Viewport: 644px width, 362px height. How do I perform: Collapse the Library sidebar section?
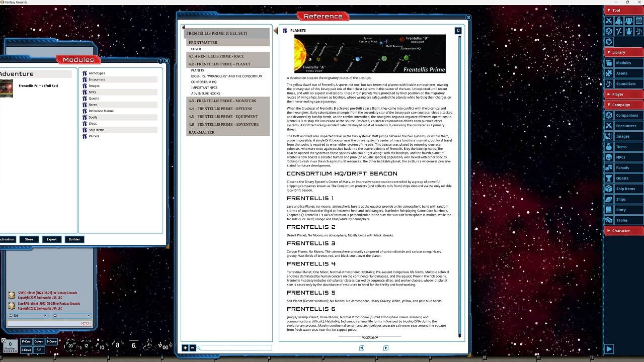[x=623, y=52]
